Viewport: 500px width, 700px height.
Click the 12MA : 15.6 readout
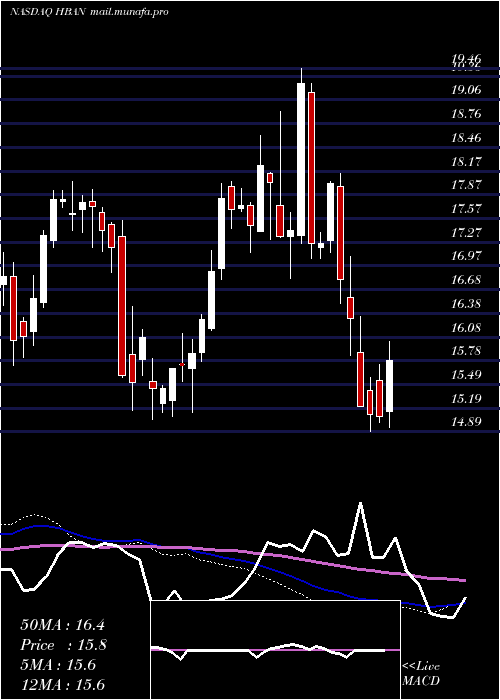[x=62, y=685]
